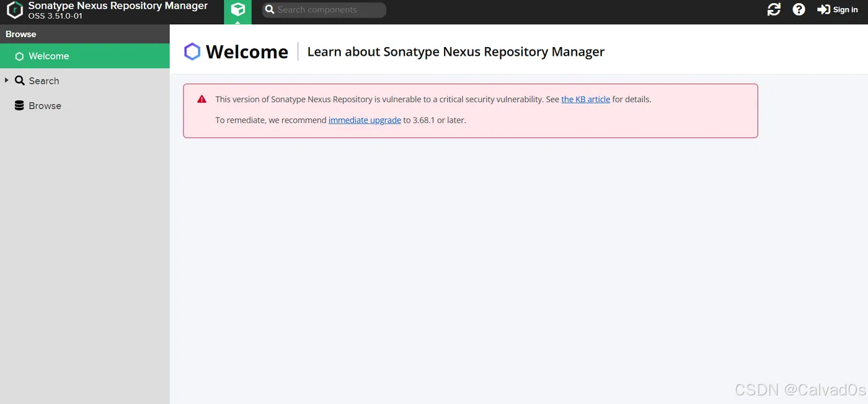This screenshot has width=868, height=404.
Task: Follow the immediate upgrade link
Action: point(365,120)
